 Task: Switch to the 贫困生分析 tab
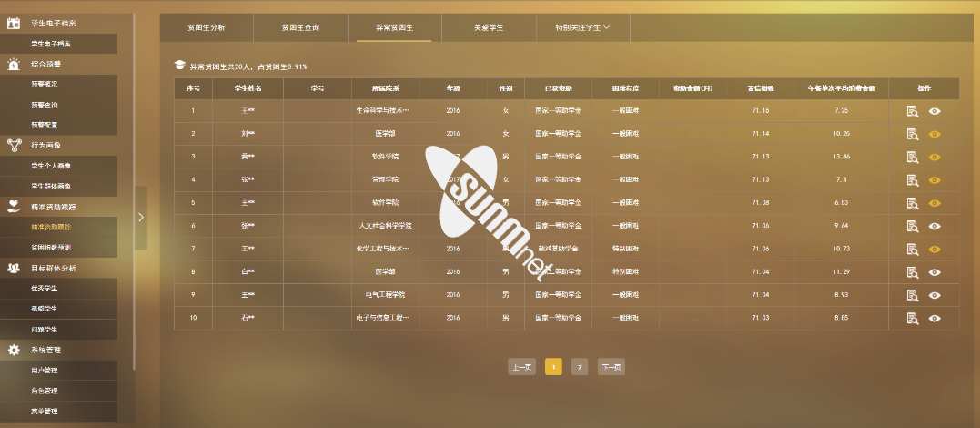(207, 27)
